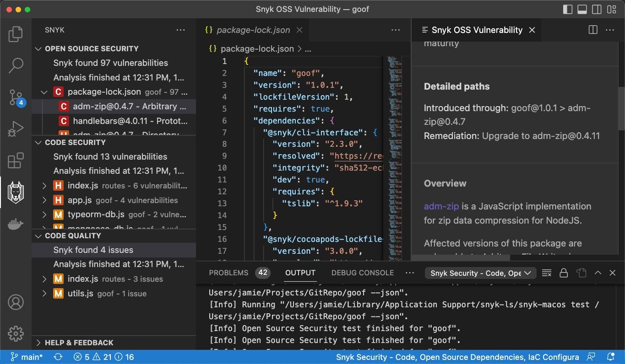Viewport: 625px width, 364px height.
Task: Clear the output panel
Action: pos(546,273)
